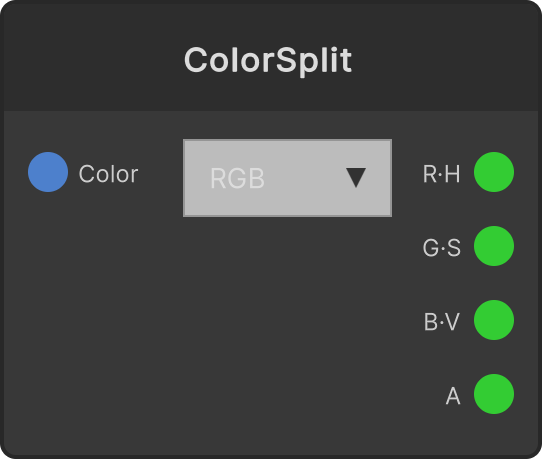
Task: Click the green G·S output socket
Action: (494, 246)
